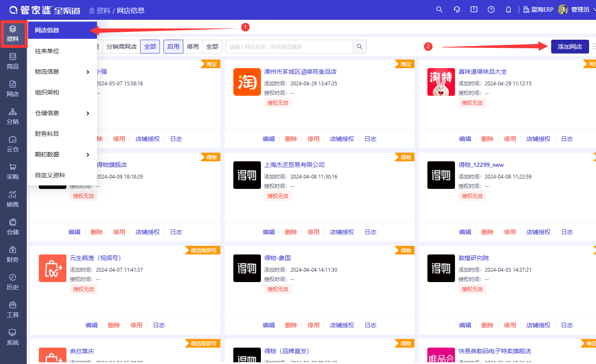Open the manual book icon
This screenshot has height=364, width=596.
(474, 9)
